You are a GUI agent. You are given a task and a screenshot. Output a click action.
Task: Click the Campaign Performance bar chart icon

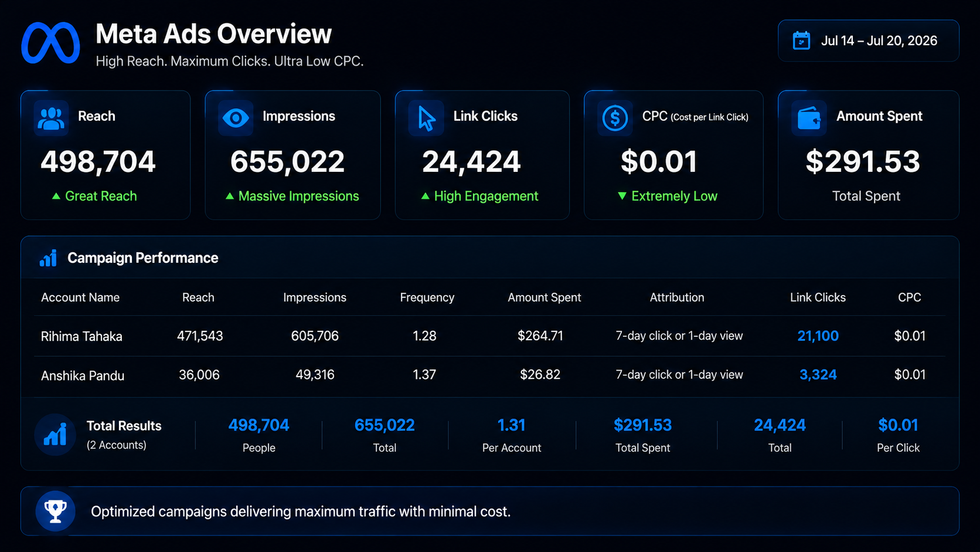point(48,258)
